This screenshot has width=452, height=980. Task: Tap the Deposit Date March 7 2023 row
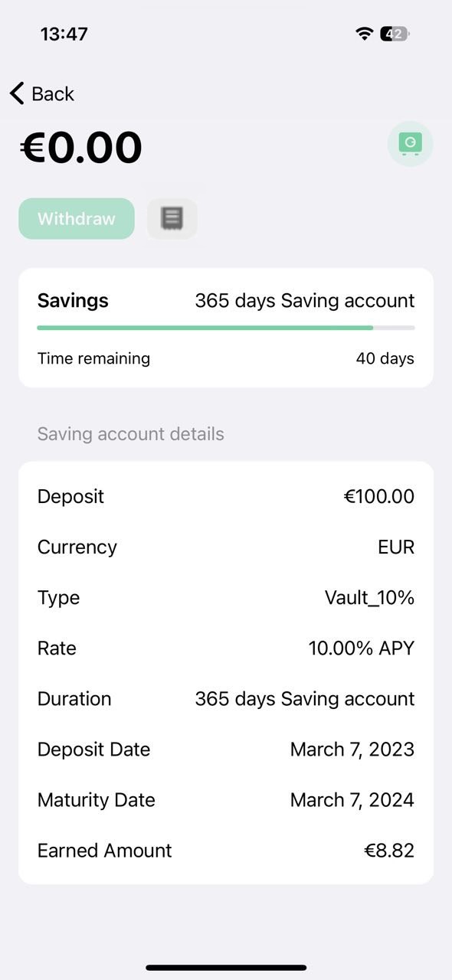coord(226,749)
